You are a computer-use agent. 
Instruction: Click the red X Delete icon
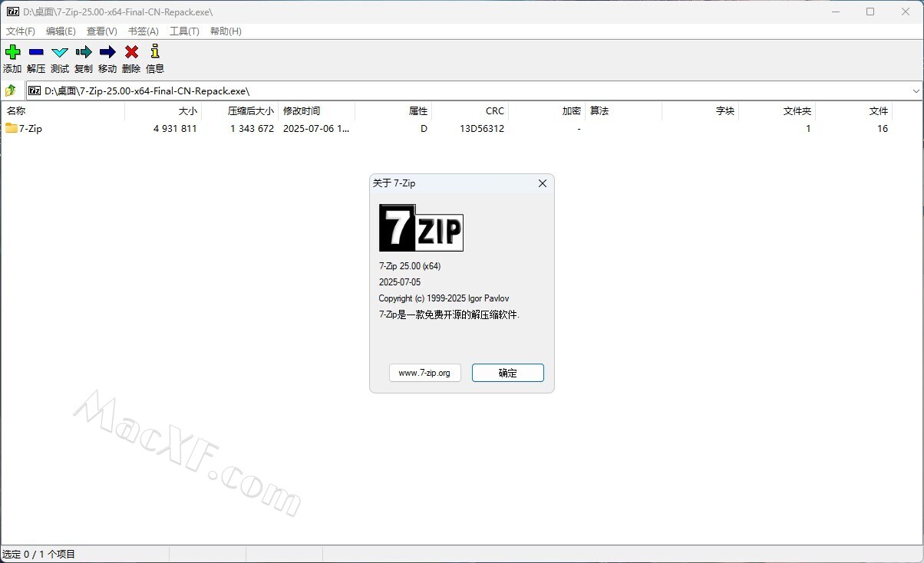(131, 52)
